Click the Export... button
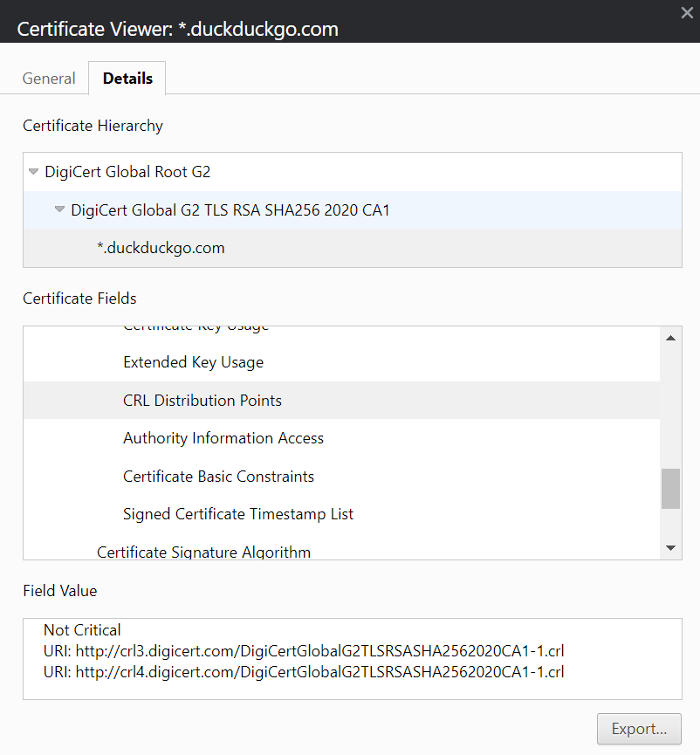 [x=640, y=729]
